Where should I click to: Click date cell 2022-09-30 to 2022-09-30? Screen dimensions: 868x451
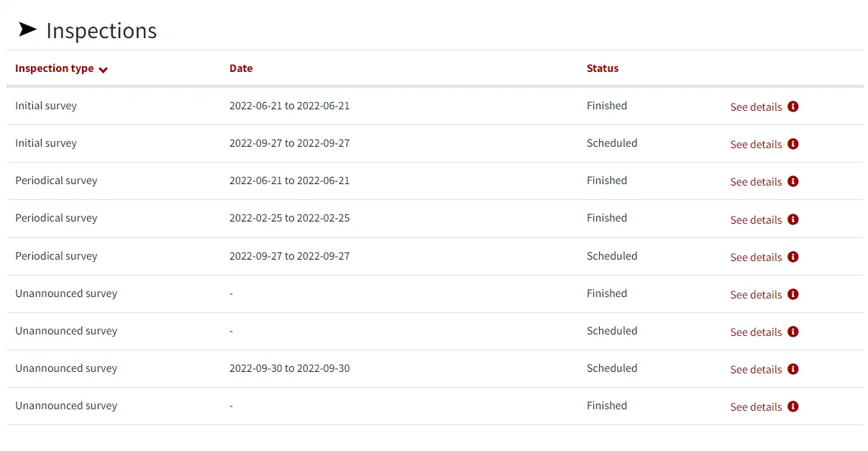[290, 368]
